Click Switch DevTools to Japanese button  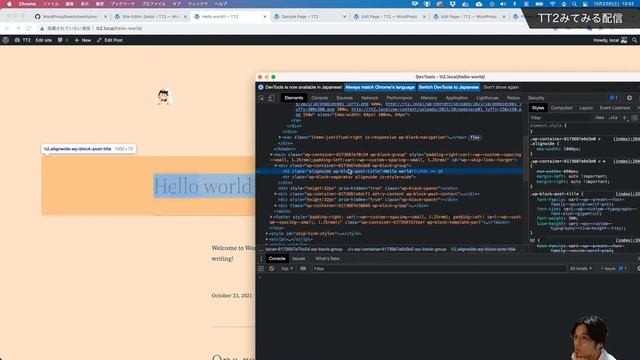pos(449,87)
